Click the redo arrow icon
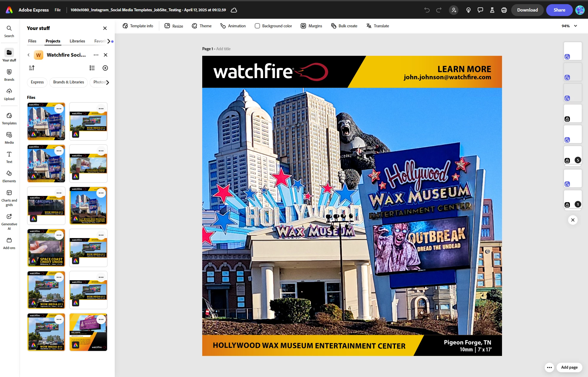 point(439,10)
